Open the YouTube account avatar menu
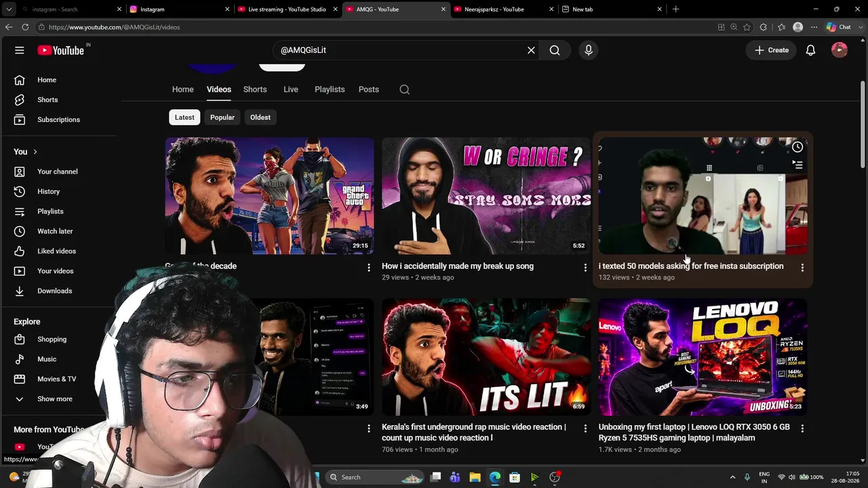 (x=840, y=50)
